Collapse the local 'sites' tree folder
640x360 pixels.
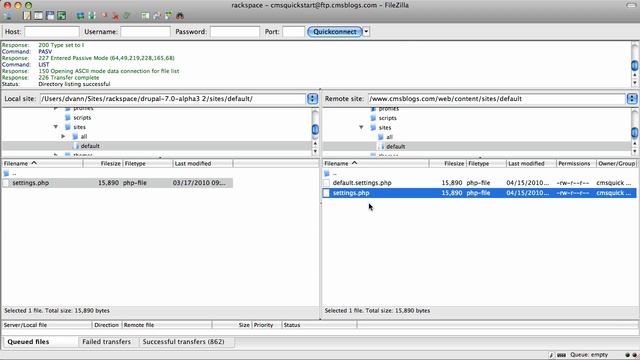pyautogui.click(x=56, y=127)
